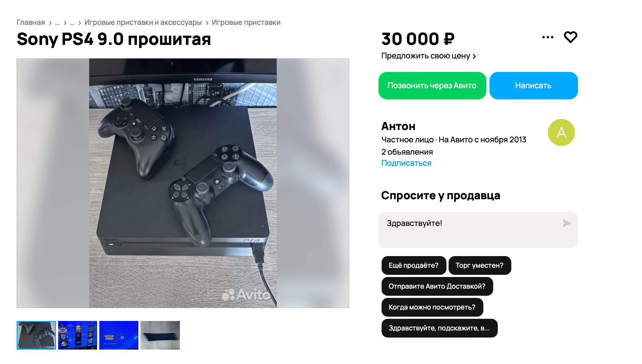Click 'Позвонить через Авито' button

point(432,85)
